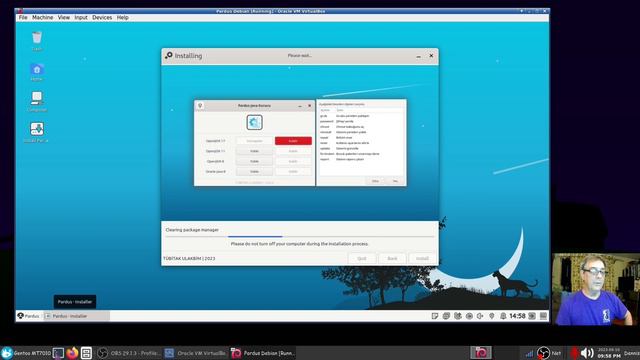
Task: Open the Machine menu in VirtualBox
Action: point(42,18)
